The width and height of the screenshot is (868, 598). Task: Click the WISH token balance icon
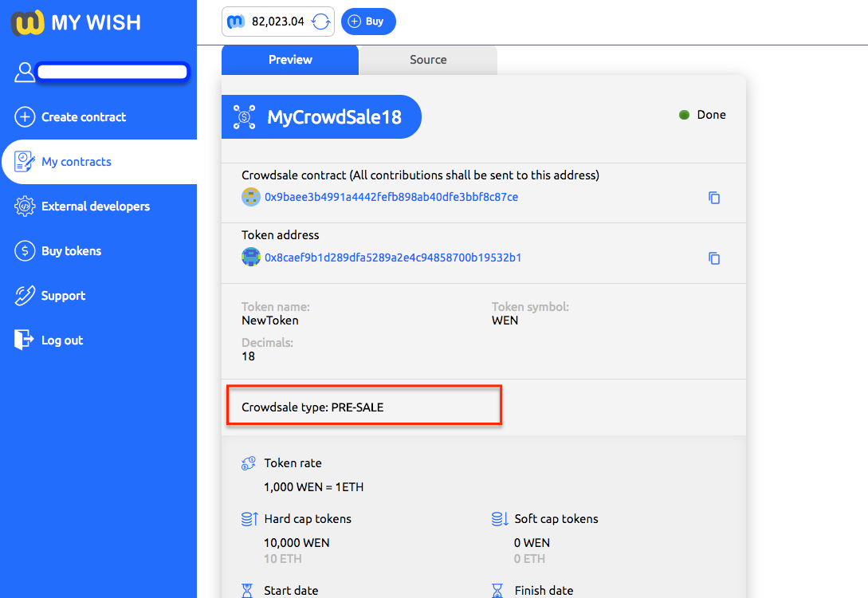[236, 22]
